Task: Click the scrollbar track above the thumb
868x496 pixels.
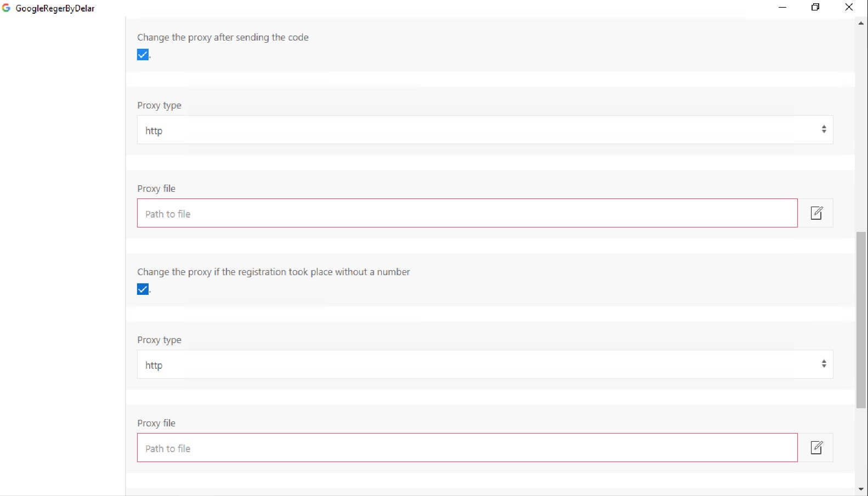Action: coord(861,126)
